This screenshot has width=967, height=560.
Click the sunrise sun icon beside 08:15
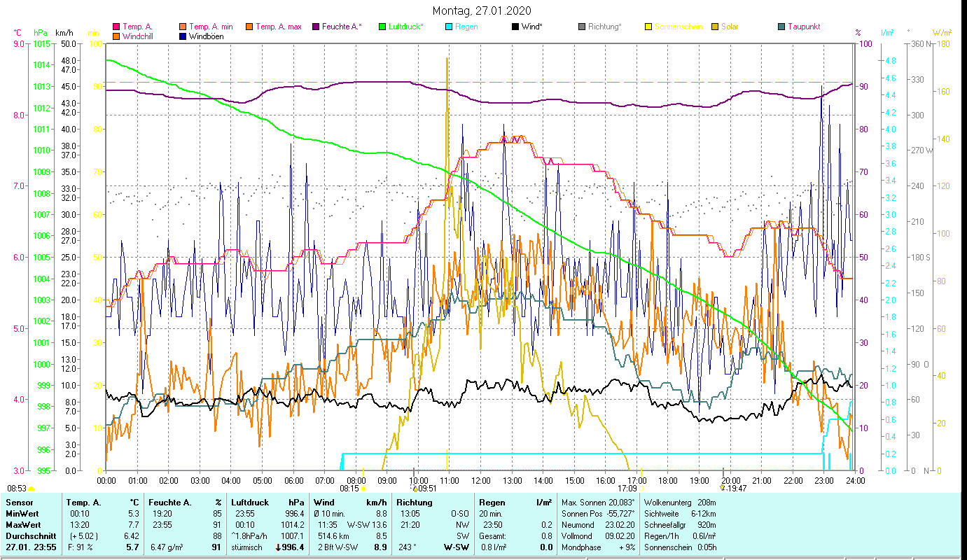pyautogui.click(x=363, y=489)
